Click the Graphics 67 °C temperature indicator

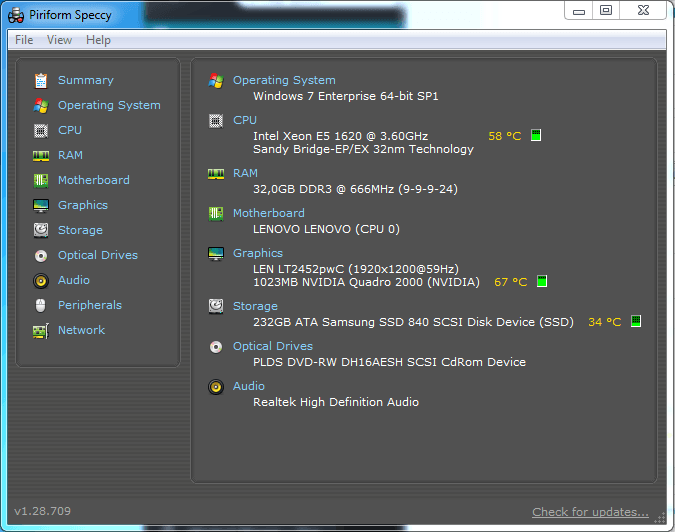point(542,282)
